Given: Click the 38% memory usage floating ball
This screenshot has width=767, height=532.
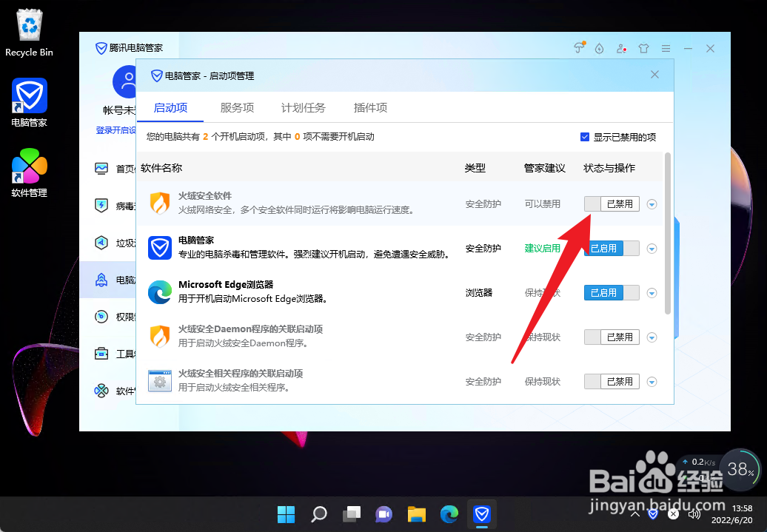Looking at the screenshot, I should pyautogui.click(x=741, y=469).
